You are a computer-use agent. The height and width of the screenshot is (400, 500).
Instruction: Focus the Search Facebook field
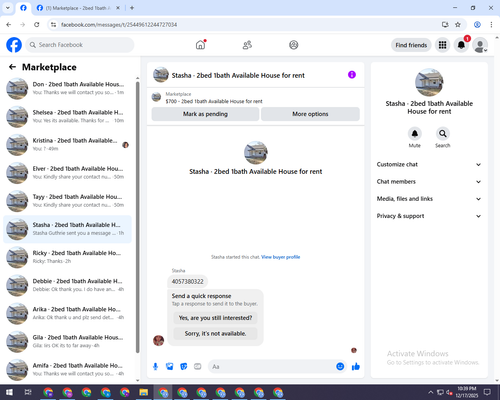click(x=80, y=45)
